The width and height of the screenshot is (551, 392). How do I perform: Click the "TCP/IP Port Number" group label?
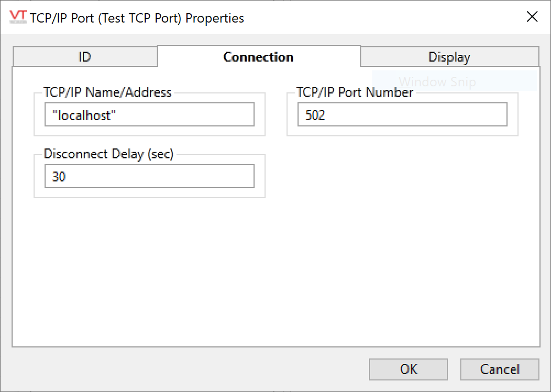click(x=355, y=92)
